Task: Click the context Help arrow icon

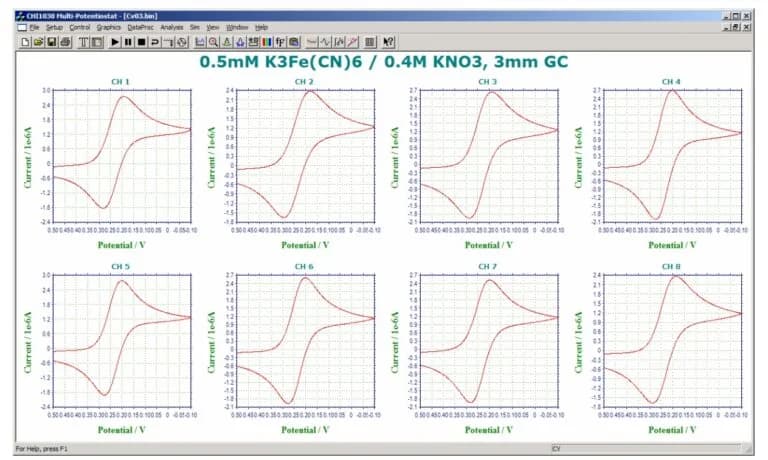Action: (x=388, y=41)
